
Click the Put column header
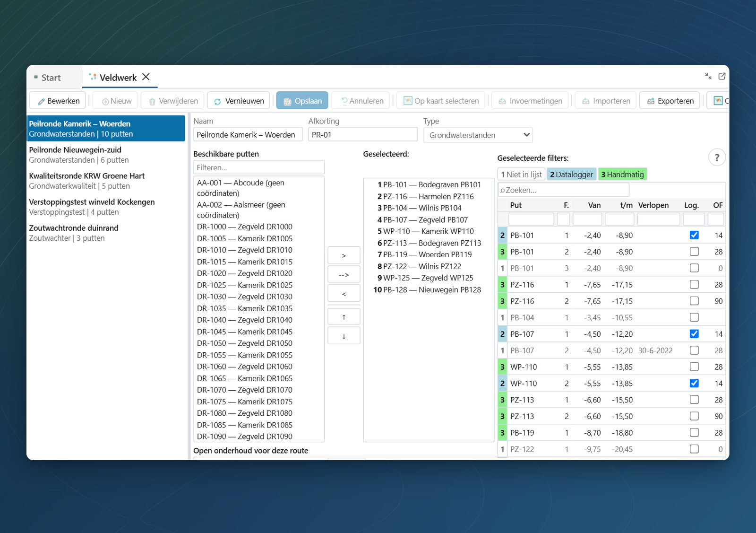[531, 205]
